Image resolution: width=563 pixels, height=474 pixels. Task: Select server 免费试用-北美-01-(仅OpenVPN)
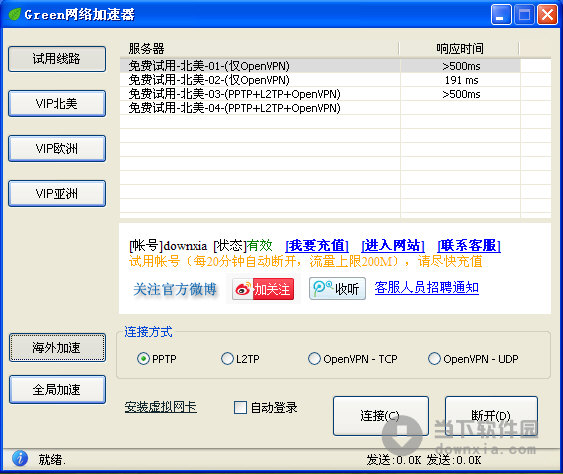(320, 66)
